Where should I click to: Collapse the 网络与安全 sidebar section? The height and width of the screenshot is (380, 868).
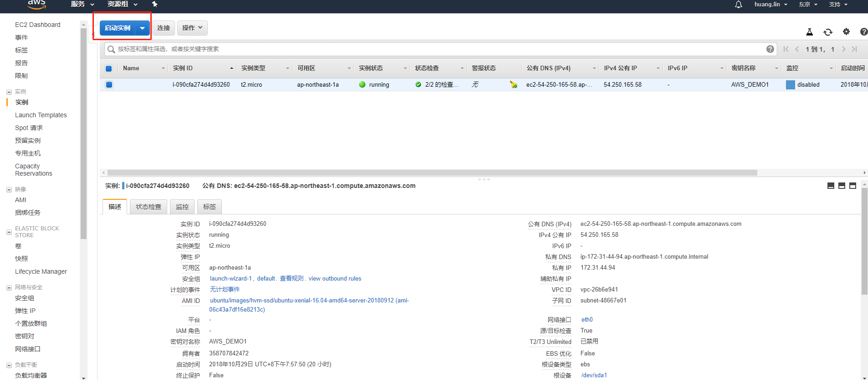tap(9, 287)
